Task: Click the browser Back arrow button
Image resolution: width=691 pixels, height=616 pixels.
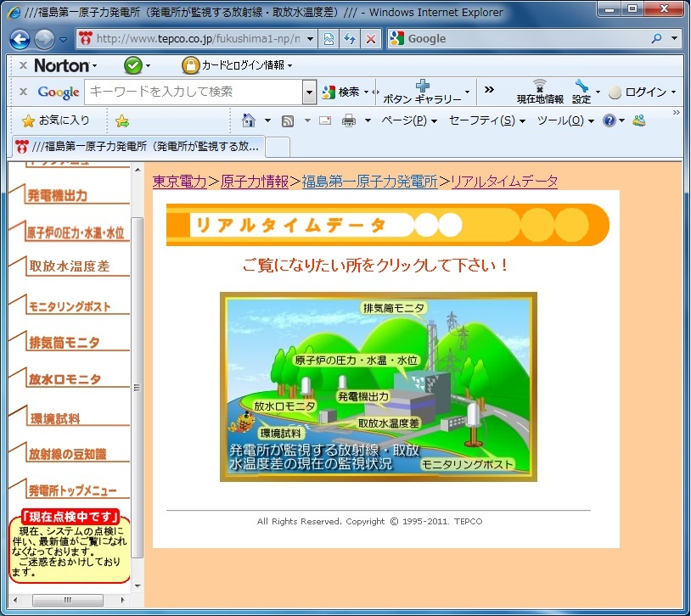Action: pyautogui.click(x=20, y=39)
